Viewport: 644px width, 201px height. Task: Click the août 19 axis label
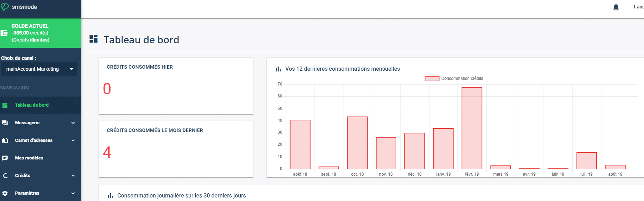(x=615, y=174)
